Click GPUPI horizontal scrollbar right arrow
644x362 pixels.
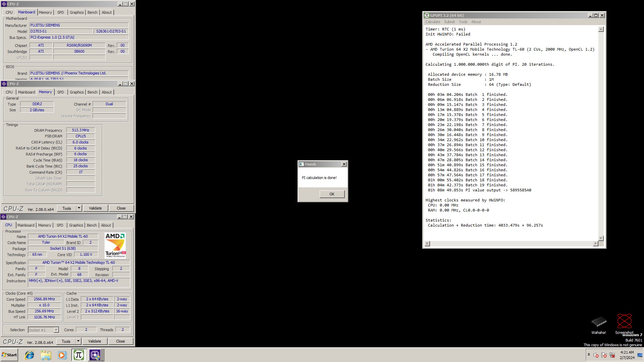(596, 244)
